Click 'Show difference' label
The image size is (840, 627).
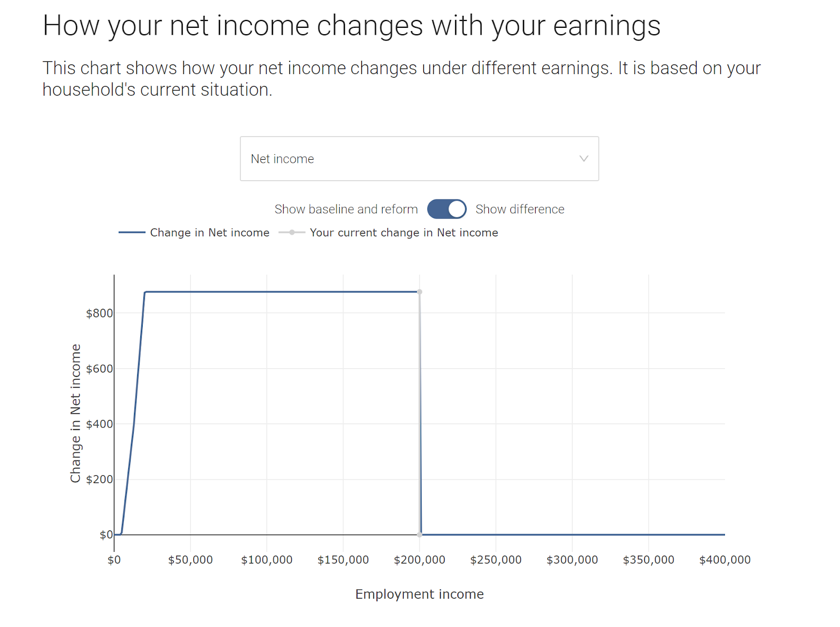519,209
